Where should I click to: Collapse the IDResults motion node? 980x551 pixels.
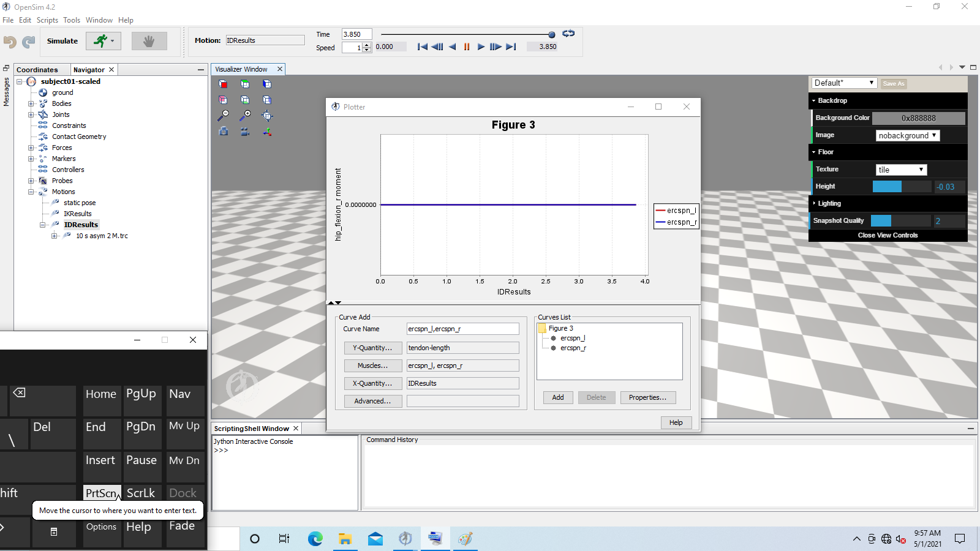(x=43, y=225)
